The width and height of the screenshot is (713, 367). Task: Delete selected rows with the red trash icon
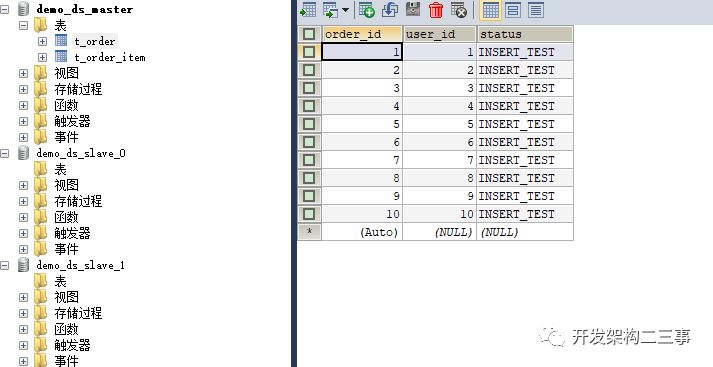pos(436,10)
